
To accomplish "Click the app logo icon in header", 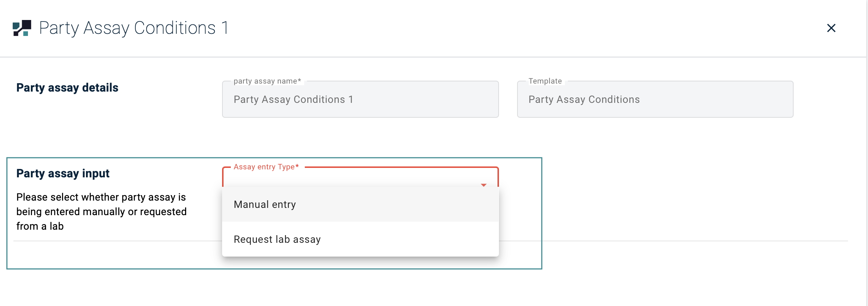I will (x=22, y=28).
